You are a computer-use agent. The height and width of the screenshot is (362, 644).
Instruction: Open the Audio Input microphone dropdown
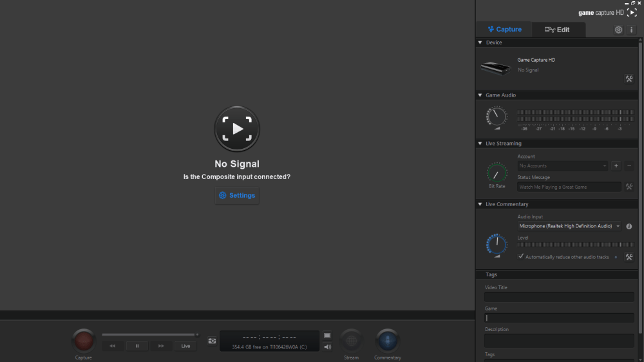coord(569,226)
